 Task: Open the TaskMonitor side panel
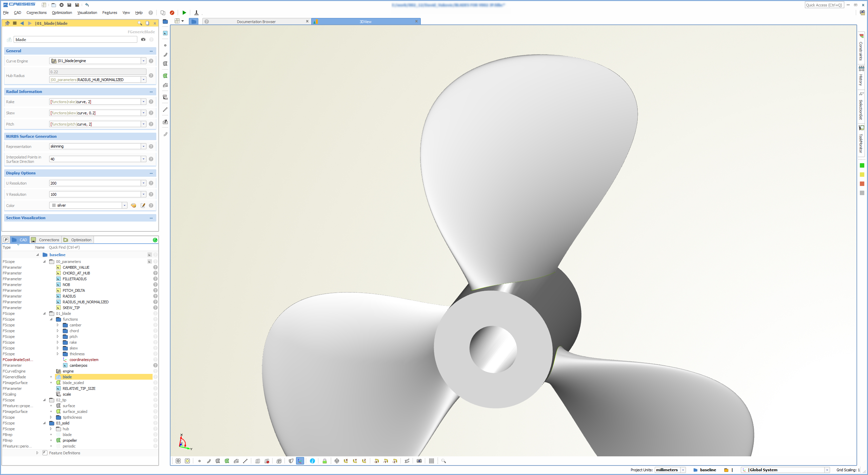[862, 139]
